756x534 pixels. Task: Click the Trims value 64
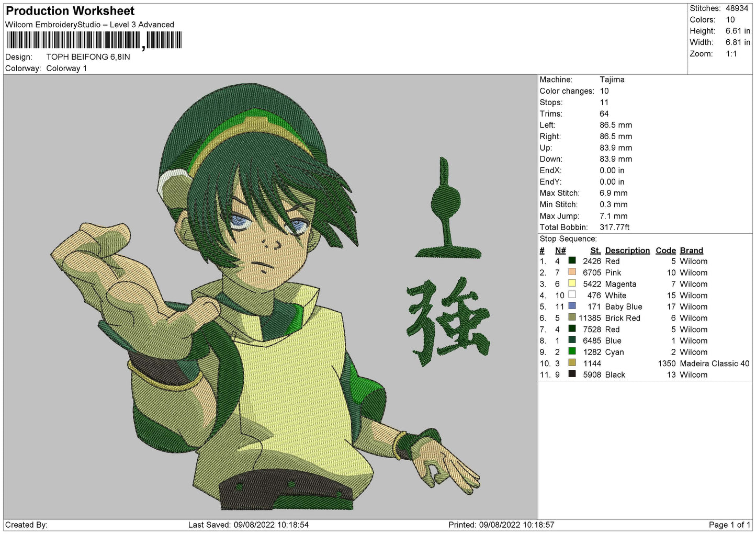(604, 113)
